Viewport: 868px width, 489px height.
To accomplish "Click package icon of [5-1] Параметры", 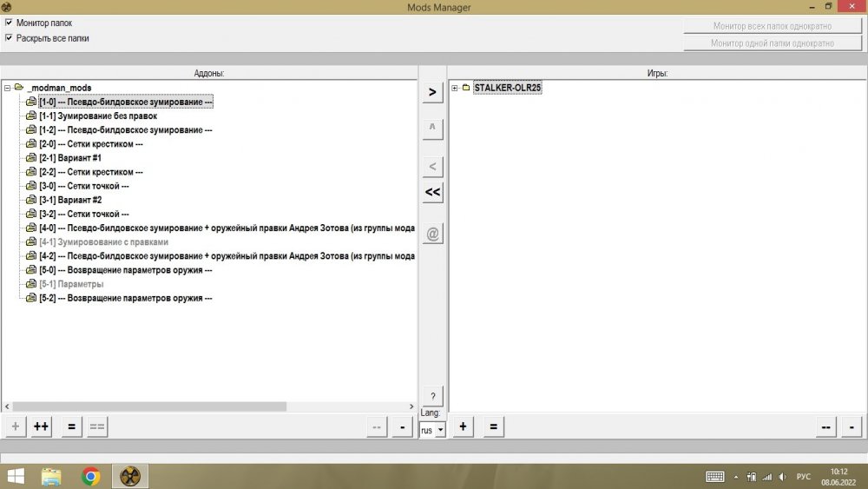I will [31, 283].
